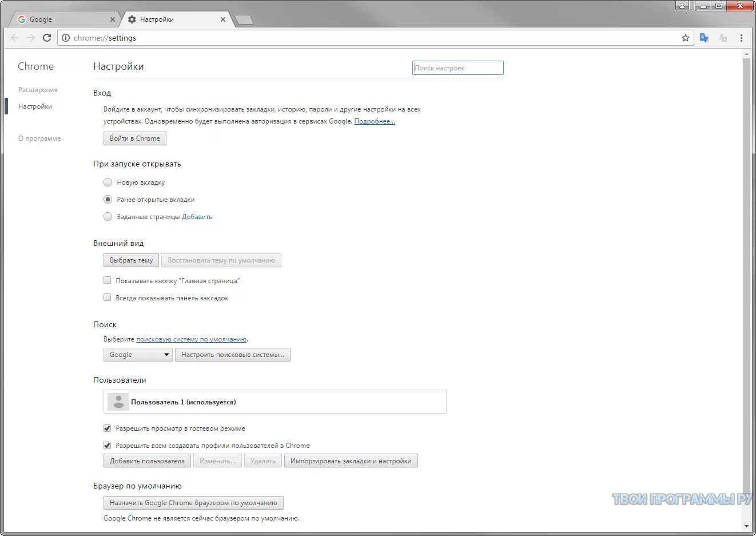The image size is (756, 536).
Task: Select the Заданные страницы radio option
Action: (x=108, y=217)
